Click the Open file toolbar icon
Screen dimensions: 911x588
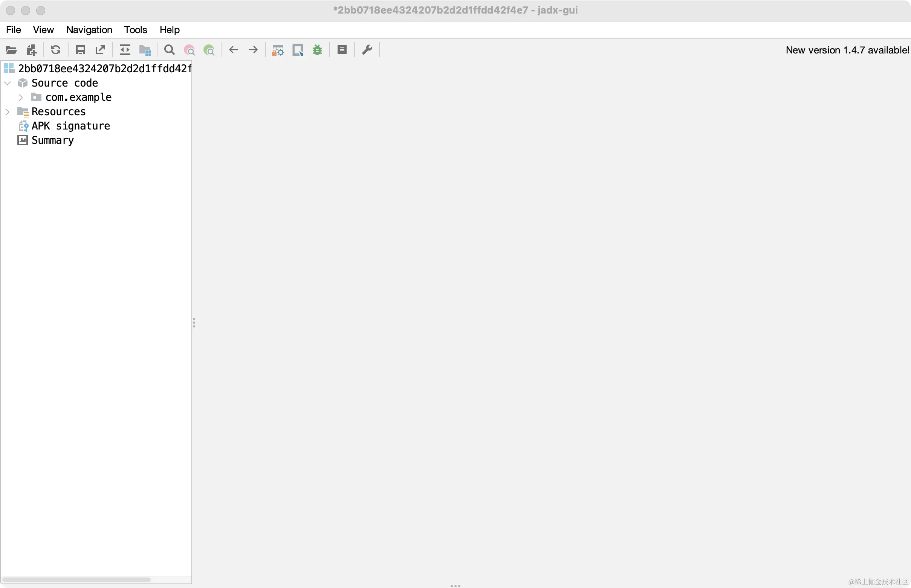[11, 50]
